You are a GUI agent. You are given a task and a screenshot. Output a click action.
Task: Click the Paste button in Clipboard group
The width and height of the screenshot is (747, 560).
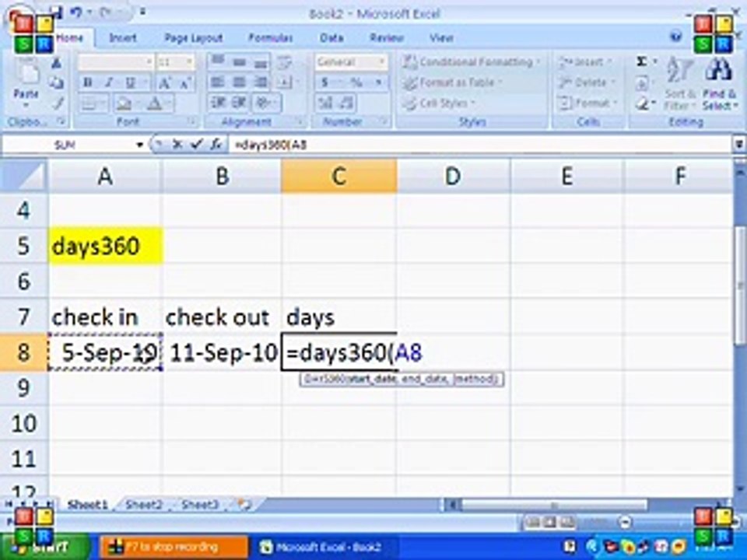26,82
